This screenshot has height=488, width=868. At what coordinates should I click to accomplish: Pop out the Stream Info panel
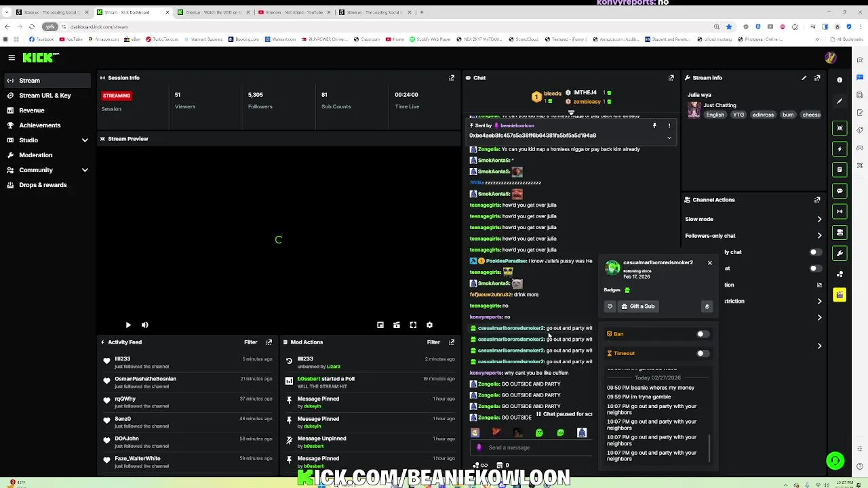click(817, 78)
